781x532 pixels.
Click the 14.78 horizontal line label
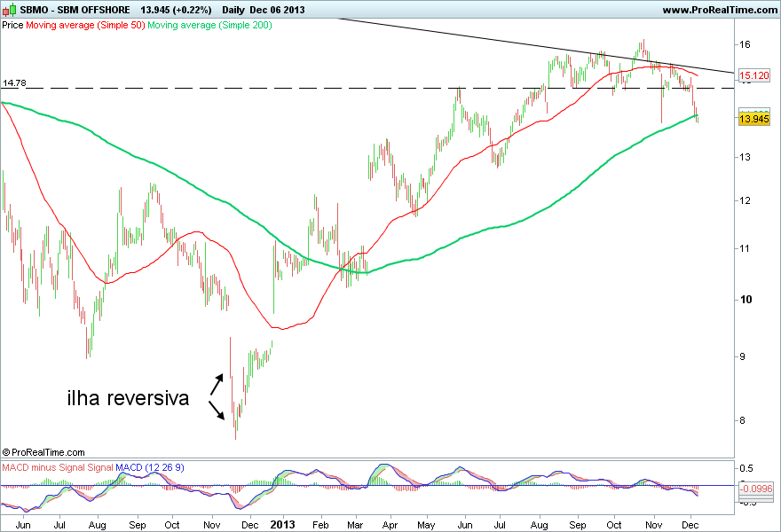point(14,82)
